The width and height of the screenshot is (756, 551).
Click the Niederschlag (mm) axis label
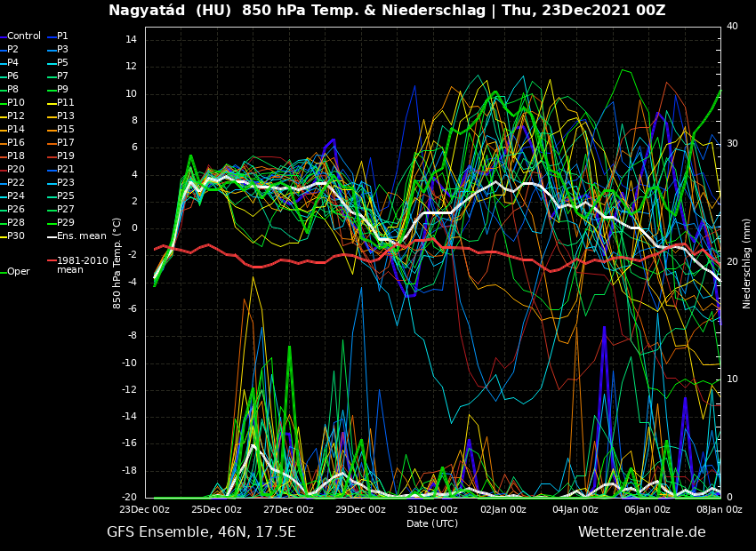pos(747,263)
